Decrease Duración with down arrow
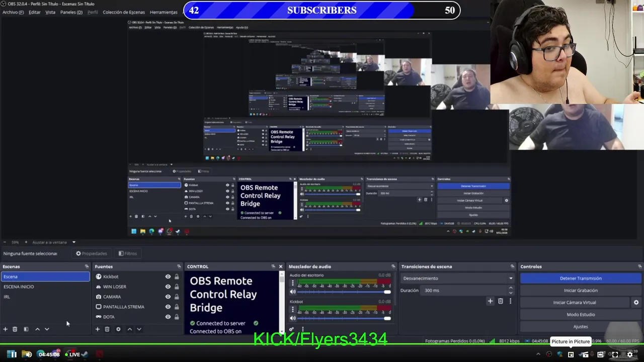This screenshot has height=362, width=644. pyautogui.click(x=511, y=293)
